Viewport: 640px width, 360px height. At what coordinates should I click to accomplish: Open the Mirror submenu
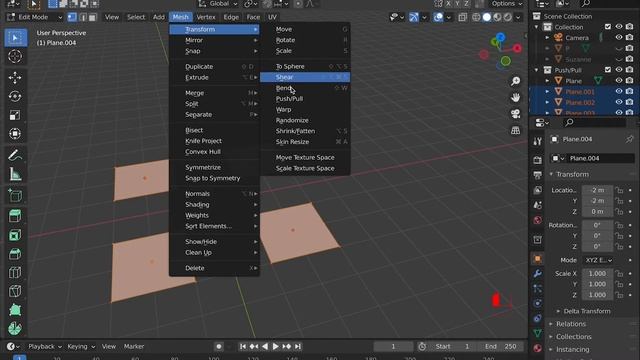(x=214, y=40)
